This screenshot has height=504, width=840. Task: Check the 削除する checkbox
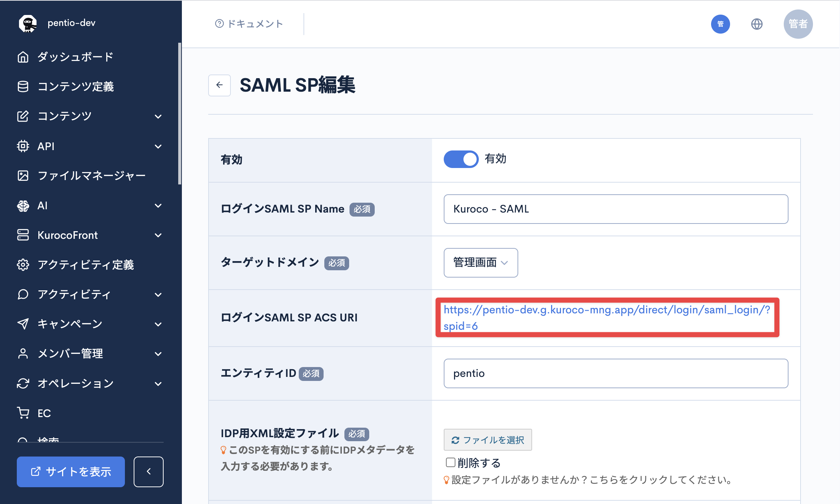point(451,462)
